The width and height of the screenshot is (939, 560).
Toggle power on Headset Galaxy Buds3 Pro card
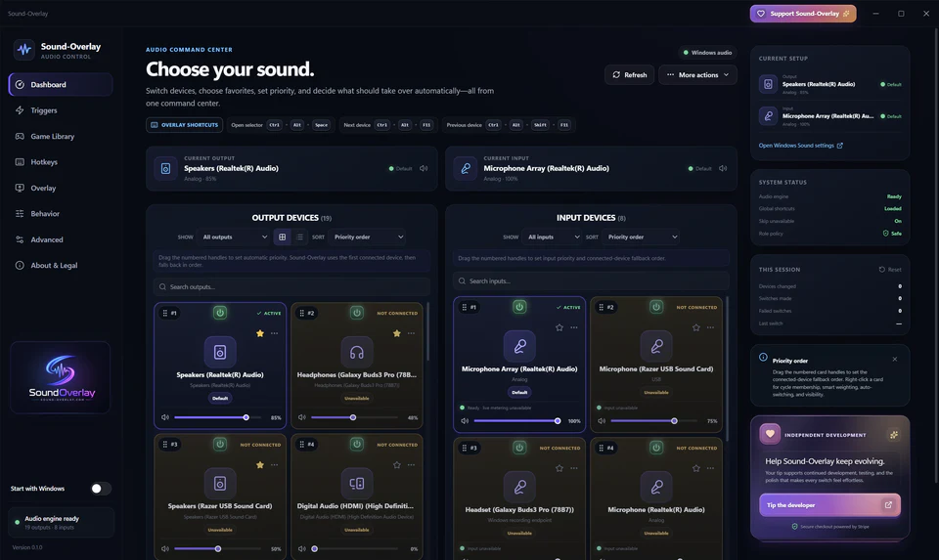click(x=519, y=447)
